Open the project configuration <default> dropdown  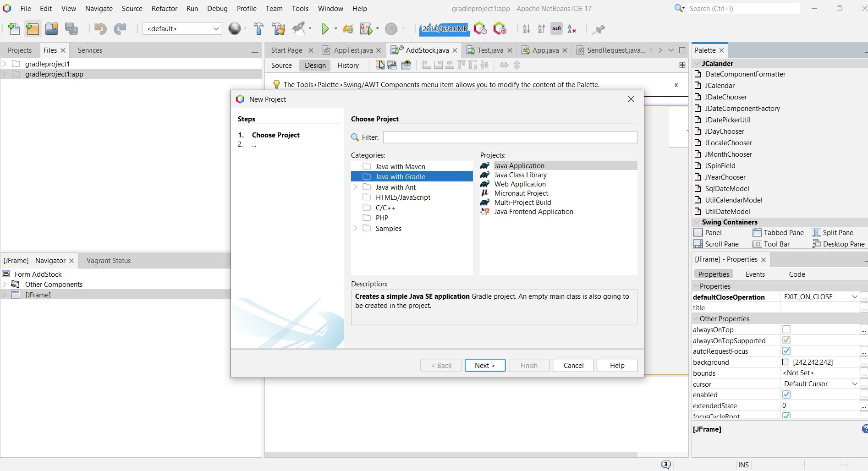click(182, 29)
